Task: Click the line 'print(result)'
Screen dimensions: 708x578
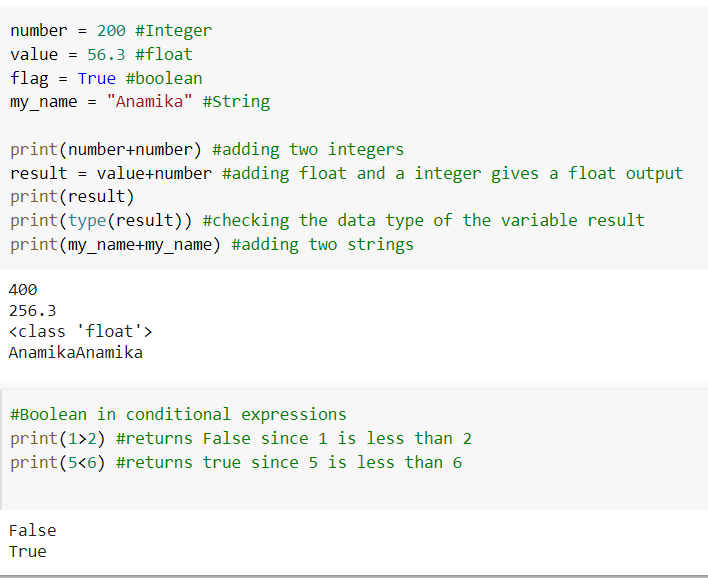Action: click(x=72, y=197)
